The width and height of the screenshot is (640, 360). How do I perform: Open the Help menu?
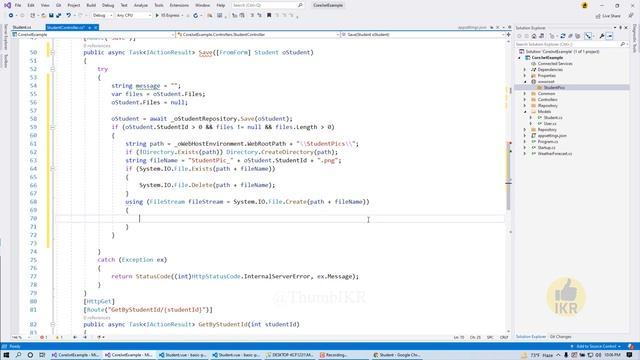pyautogui.click(x=221, y=5)
